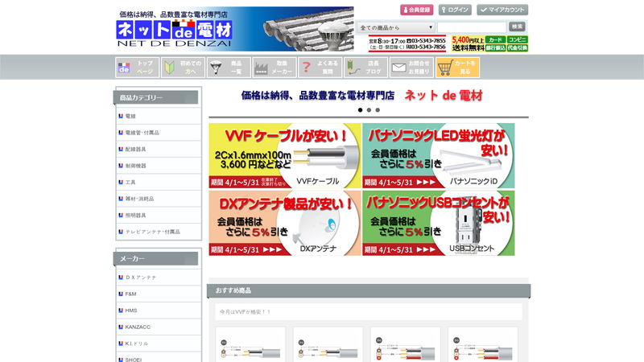
Task: Open the テレビアンテナ・付属品 category
Action: [x=159, y=232]
